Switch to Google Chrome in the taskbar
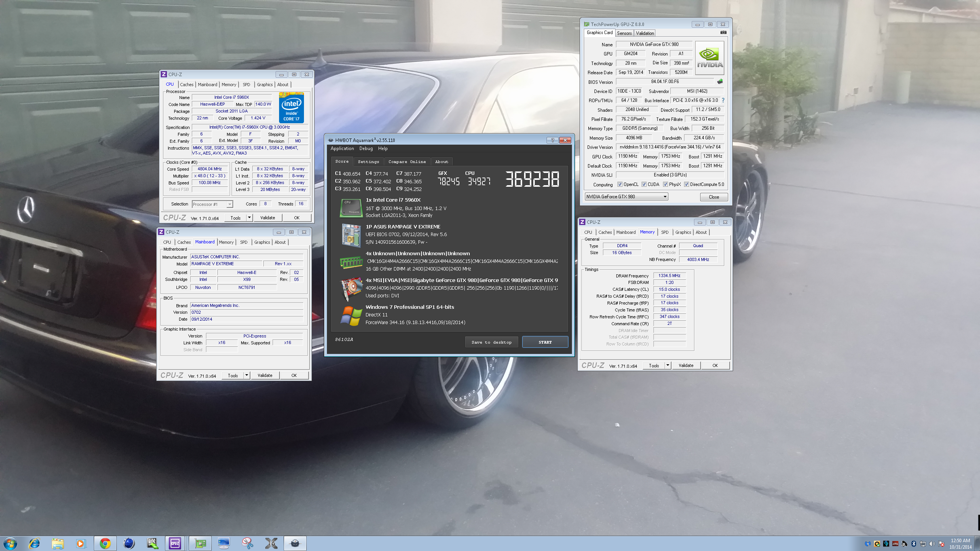 105,543
